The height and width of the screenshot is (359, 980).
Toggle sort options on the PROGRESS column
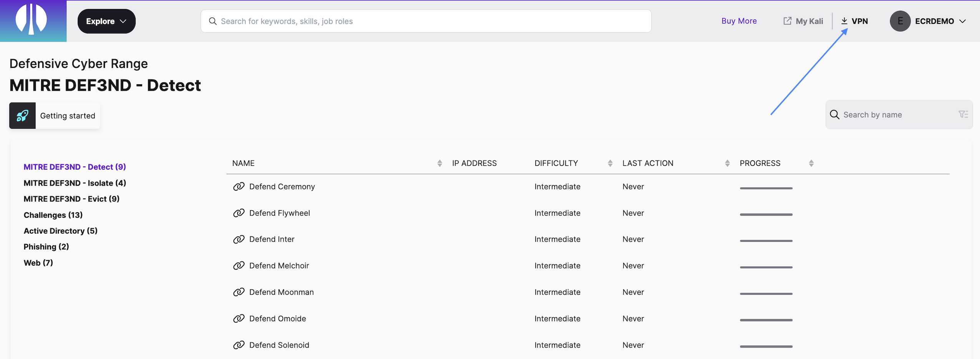(x=811, y=163)
